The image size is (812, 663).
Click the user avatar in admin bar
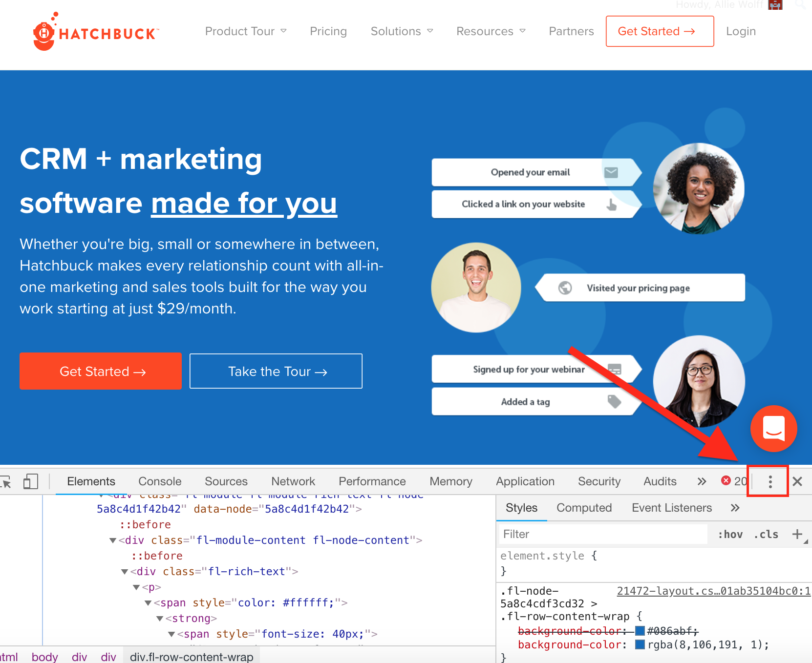[x=775, y=5]
